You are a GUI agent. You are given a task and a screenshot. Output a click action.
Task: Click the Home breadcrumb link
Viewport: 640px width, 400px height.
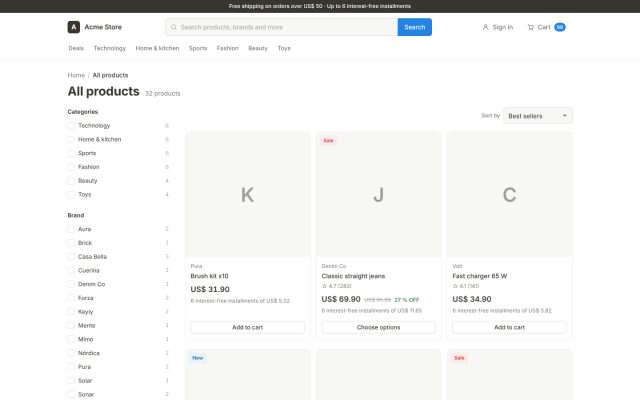76,75
